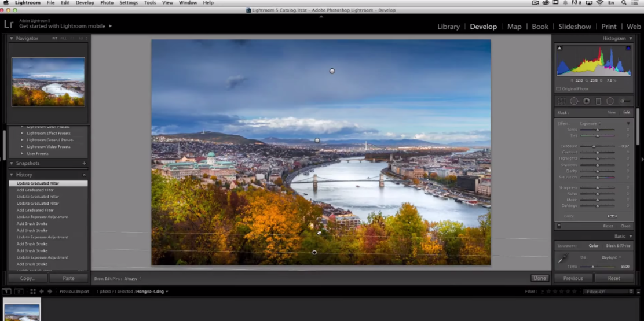Screen dimensions: 644x321
Task: Open the WB Daylight preset dropdown
Action: point(610,257)
